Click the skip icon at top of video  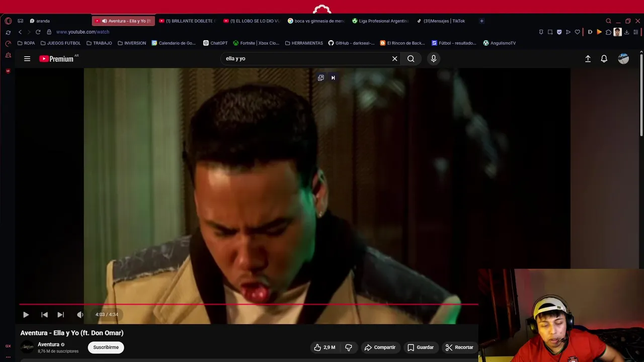[333, 78]
